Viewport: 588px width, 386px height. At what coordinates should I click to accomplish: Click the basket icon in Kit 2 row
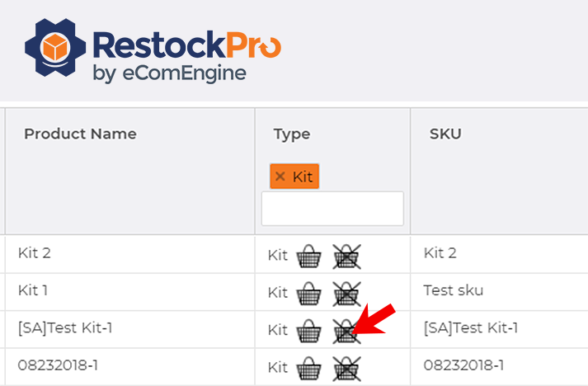click(x=308, y=256)
